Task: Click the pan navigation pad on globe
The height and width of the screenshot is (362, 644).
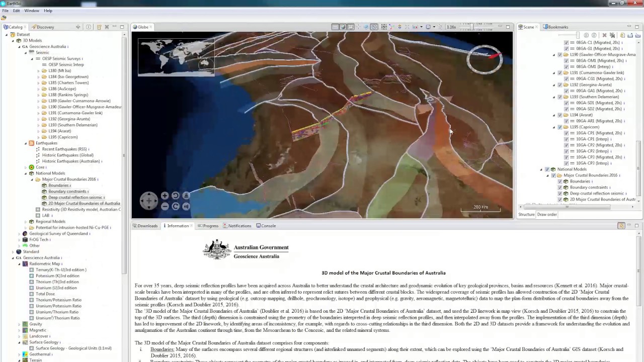Action: (149, 201)
